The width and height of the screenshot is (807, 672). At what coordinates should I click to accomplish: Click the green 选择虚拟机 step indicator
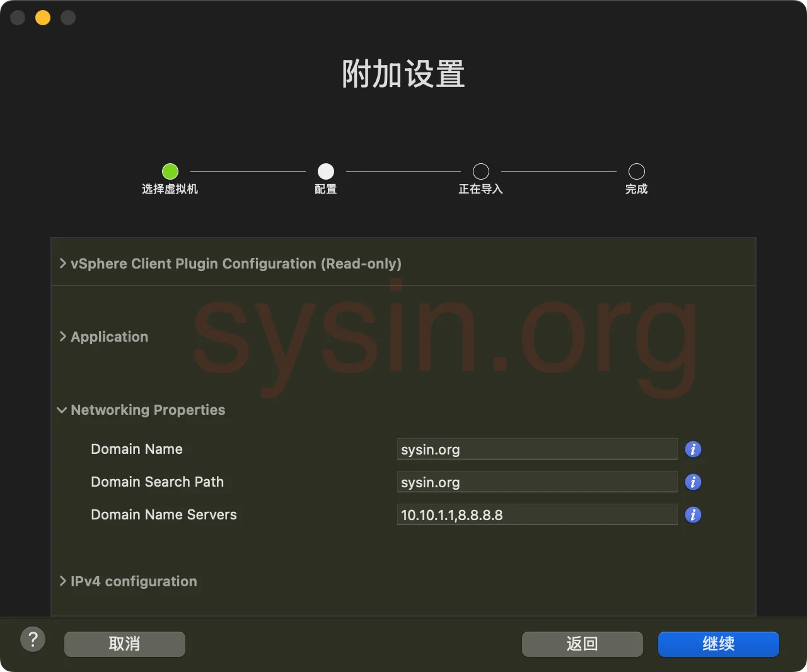point(170,171)
